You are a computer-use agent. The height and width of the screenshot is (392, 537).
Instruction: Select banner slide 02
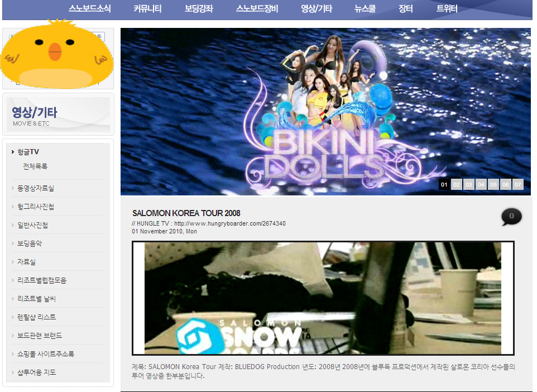pyautogui.click(x=457, y=184)
